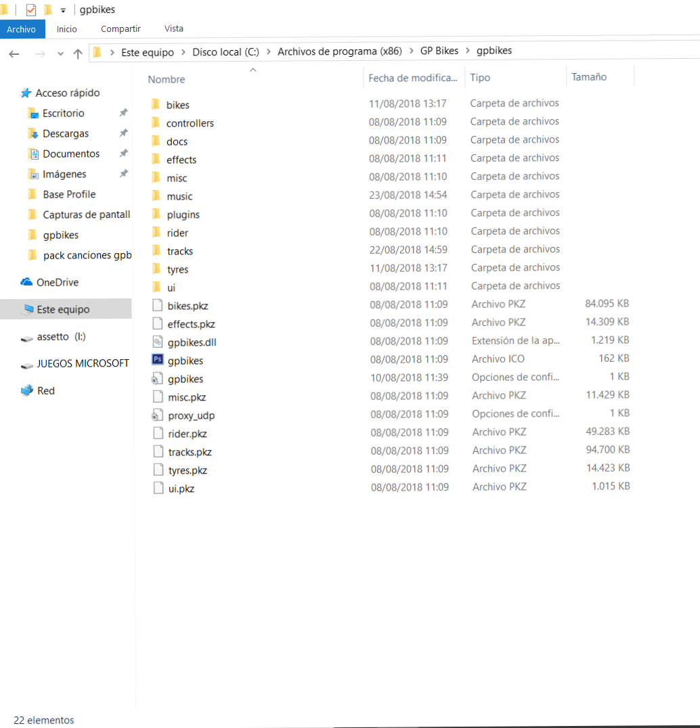
Task: Select the proxy_udp configuration file icon
Action: coord(157,415)
